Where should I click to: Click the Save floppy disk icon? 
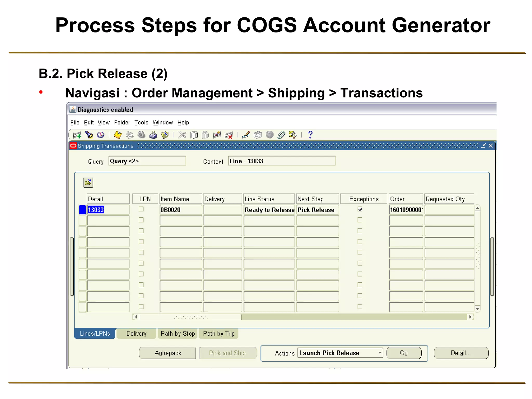118,135
